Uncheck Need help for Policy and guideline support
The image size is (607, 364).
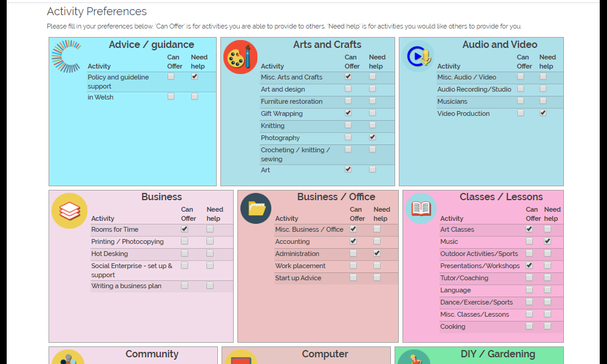[x=195, y=76]
